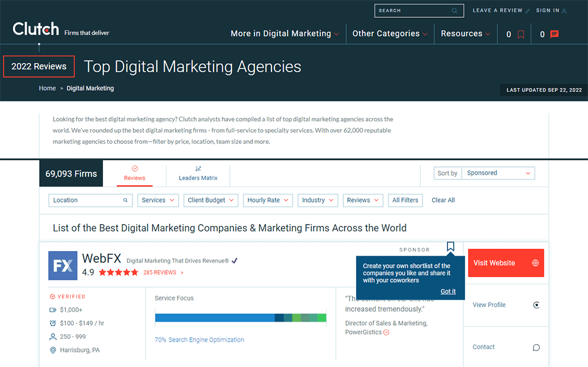Screen dimensions: 588x367
Task: Open the Client Budget dropdown
Action: tap(211, 200)
